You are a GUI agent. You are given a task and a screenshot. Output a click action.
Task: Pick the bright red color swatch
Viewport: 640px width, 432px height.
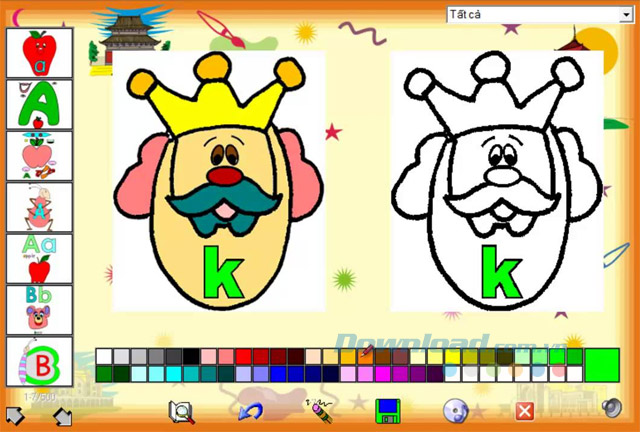(243, 356)
